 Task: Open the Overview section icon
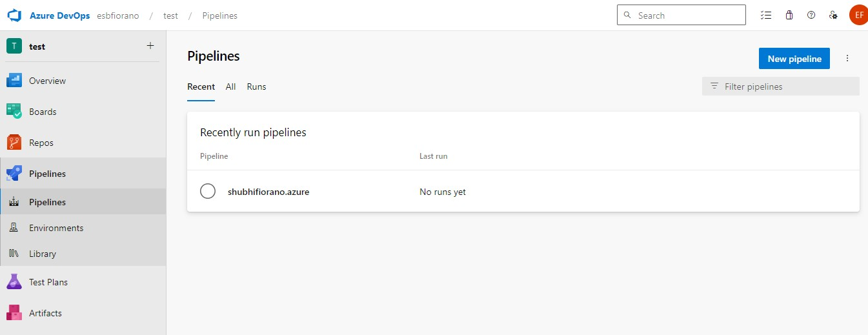pos(14,81)
